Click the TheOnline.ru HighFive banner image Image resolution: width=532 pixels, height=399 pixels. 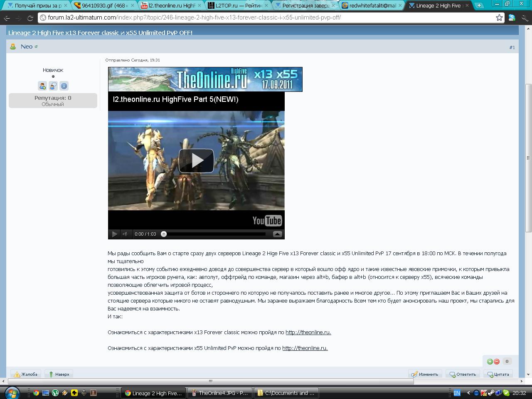pos(205,79)
